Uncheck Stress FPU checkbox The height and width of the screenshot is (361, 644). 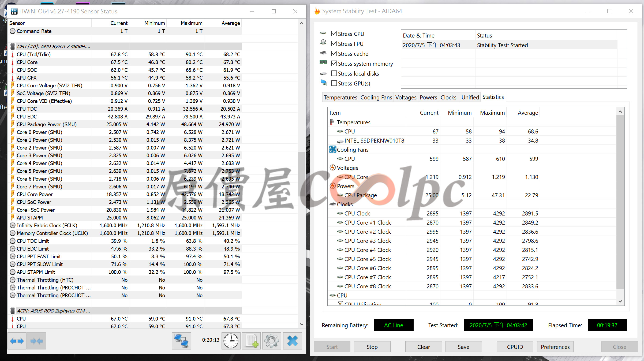[x=334, y=43]
